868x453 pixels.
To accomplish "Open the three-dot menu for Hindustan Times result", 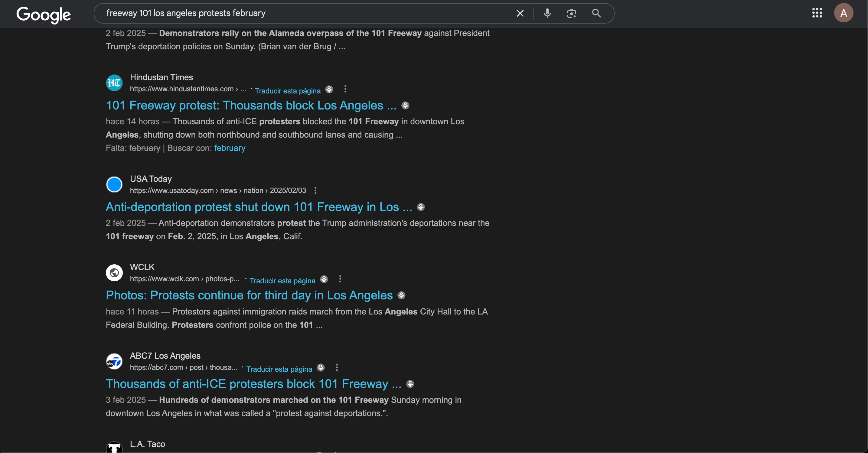I will coord(345,89).
